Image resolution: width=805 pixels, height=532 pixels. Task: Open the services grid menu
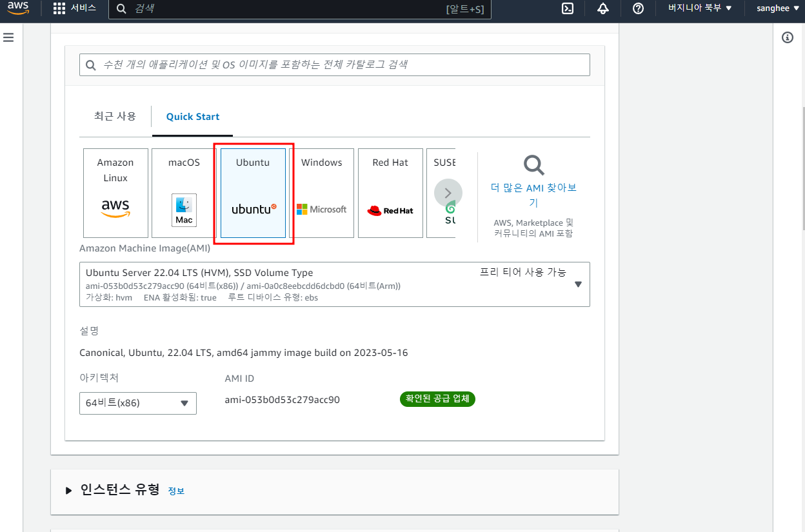click(59, 8)
